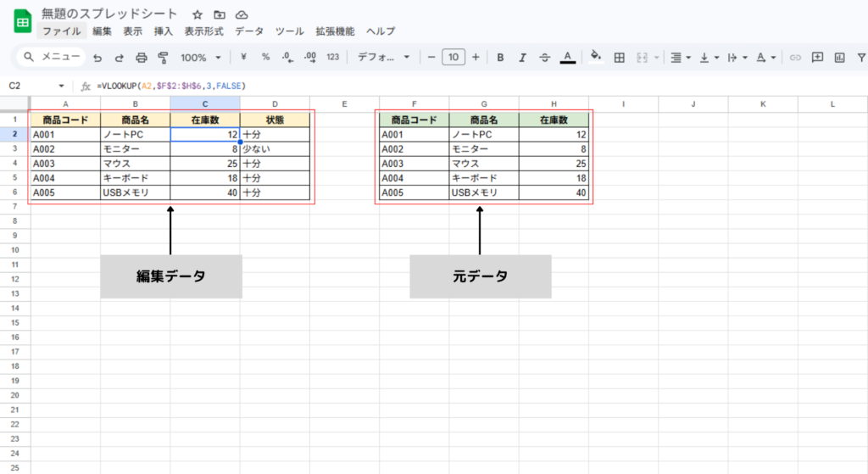Click the undo arrow icon
Screen dimensions: 868x474
[97, 58]
